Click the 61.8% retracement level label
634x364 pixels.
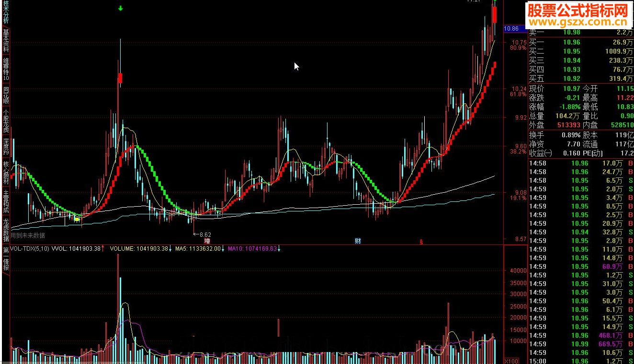518,94
